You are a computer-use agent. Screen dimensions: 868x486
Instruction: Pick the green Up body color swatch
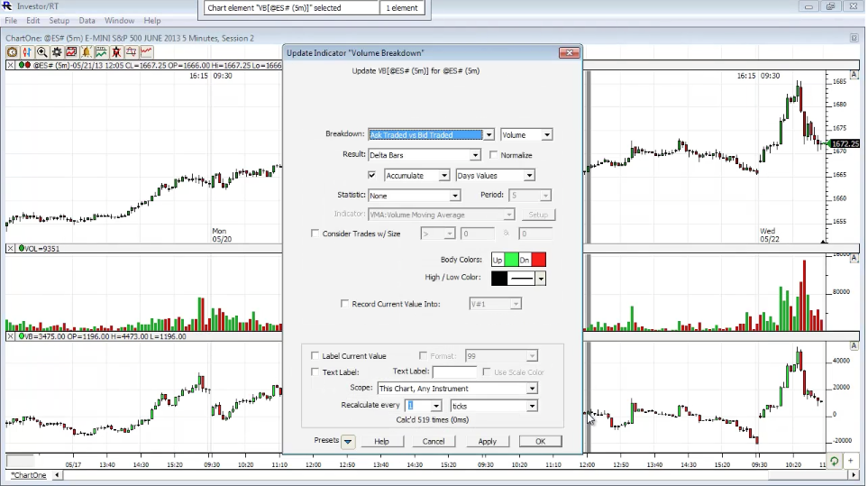coord(509,260)
